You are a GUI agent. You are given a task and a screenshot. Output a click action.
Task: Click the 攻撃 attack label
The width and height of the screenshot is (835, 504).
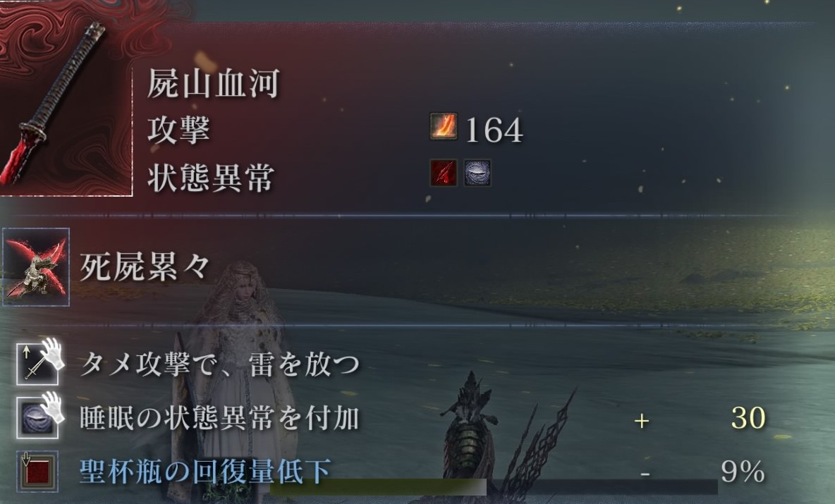pyautogui.click(x=179, y=130)
